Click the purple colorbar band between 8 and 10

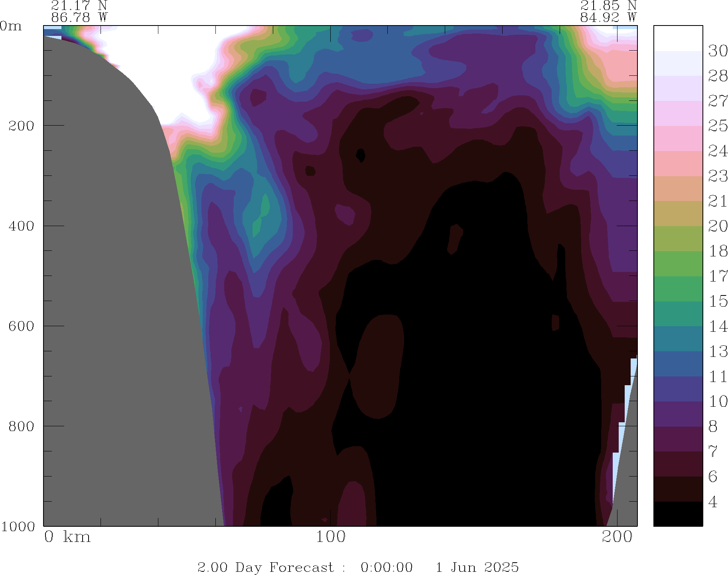678,414
